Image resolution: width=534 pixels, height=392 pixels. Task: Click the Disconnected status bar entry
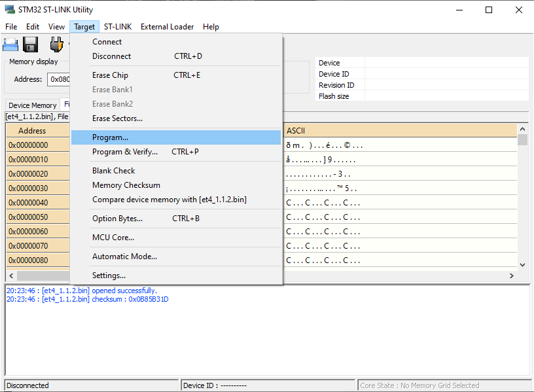pyautogui.click(x=91, y=385)
